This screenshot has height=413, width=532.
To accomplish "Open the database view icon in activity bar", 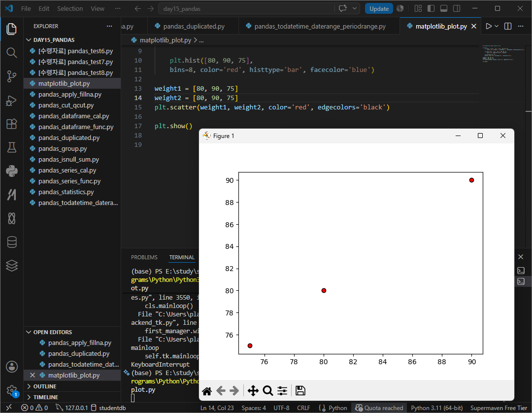I will click(11, 242).
